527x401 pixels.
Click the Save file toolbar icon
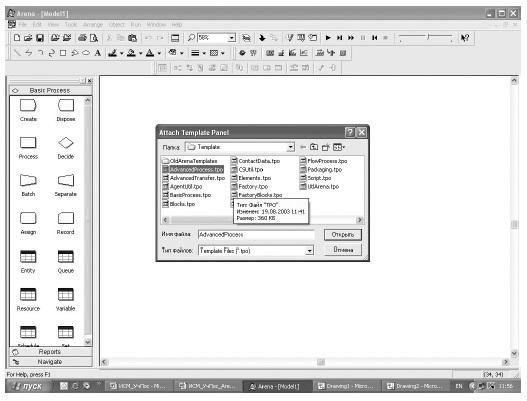click(x=40, y=38)
